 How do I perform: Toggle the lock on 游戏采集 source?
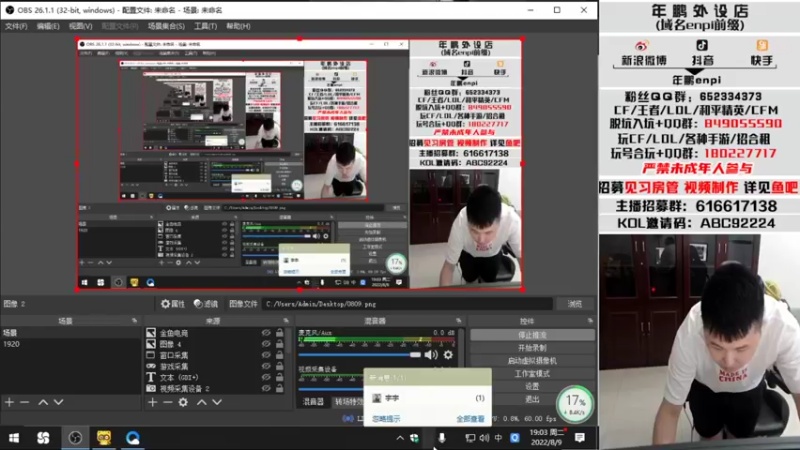(280, 366)
